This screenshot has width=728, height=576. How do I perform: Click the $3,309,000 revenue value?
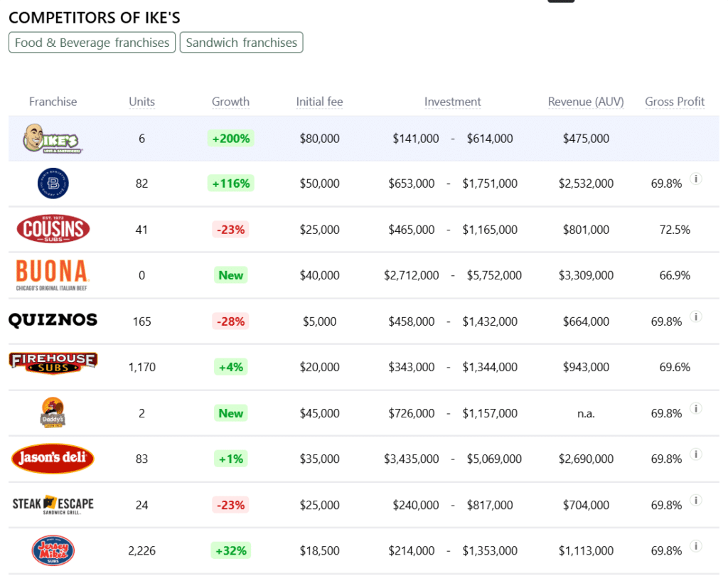(x=586, y=275)
